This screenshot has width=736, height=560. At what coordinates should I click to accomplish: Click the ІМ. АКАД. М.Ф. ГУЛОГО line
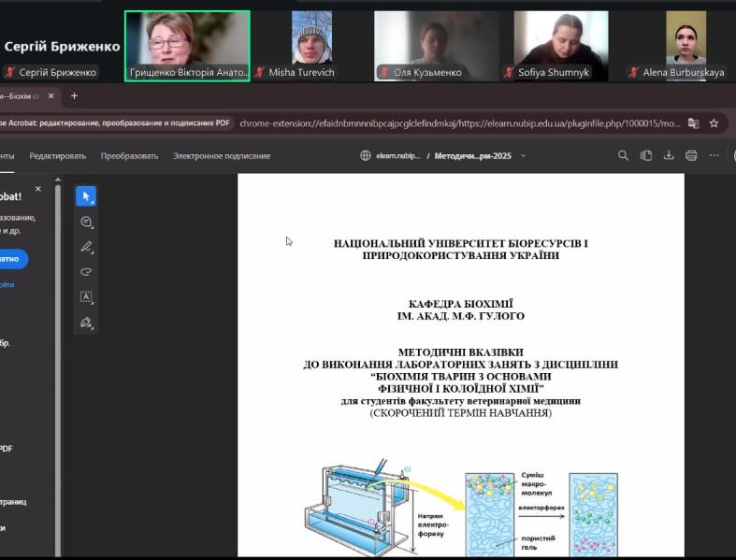pos(460,316)
